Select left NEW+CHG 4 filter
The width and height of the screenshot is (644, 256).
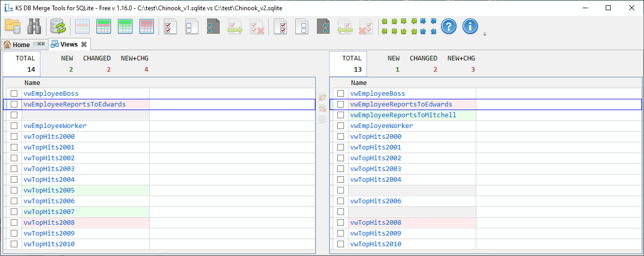(134, 64)
